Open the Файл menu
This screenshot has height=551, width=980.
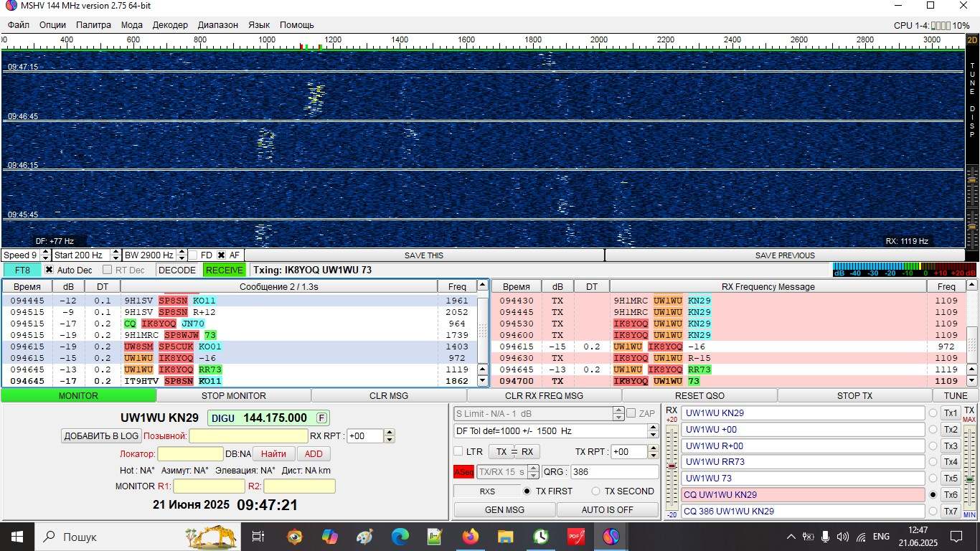pos(19,24)
